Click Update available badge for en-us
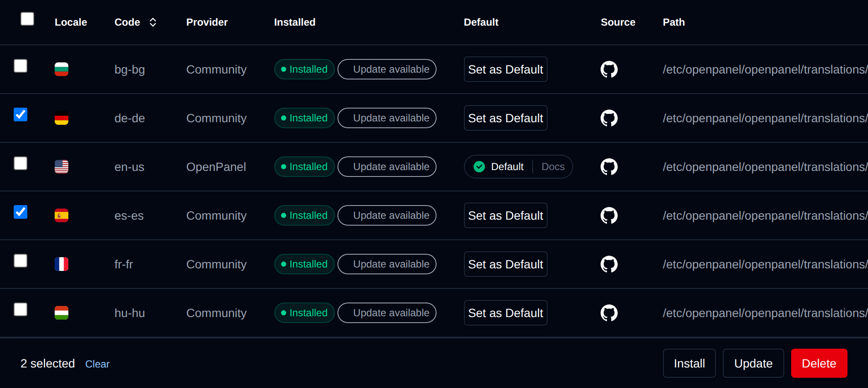The width and height of the screenshot is (868, 388). [x=387, y=167]
